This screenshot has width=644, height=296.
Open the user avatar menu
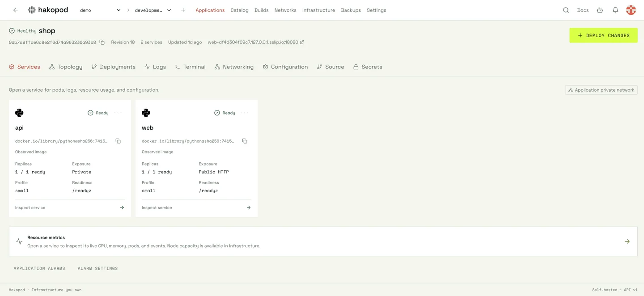point(631,10)
